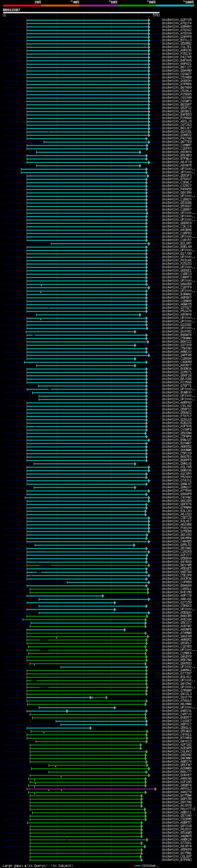Select hit label UniRef100_Q2PYX5

pyautogui.click(x=177, y=20)
